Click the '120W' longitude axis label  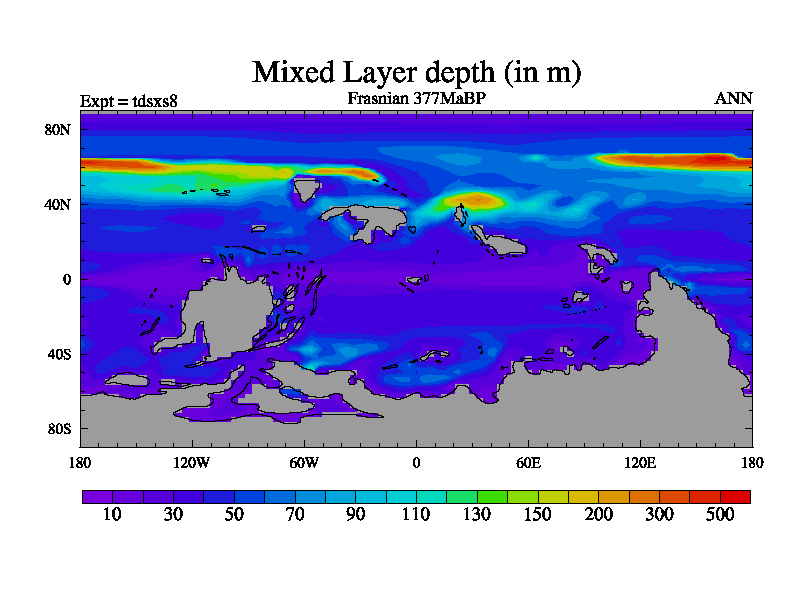point(192,462)
